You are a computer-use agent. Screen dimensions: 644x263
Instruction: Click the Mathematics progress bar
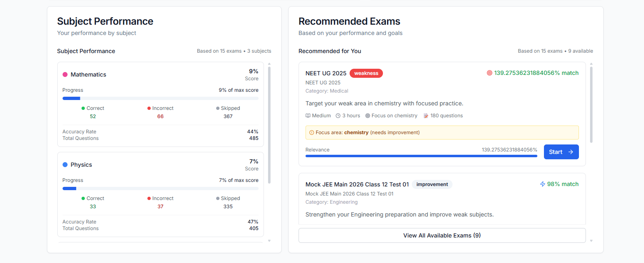(160, 98)
